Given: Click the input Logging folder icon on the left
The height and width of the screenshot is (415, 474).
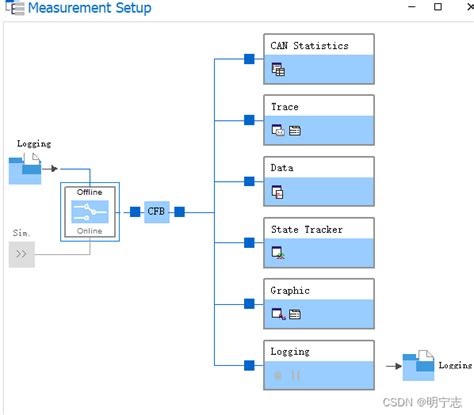Looking at the screenshot, I should (25, 169).
